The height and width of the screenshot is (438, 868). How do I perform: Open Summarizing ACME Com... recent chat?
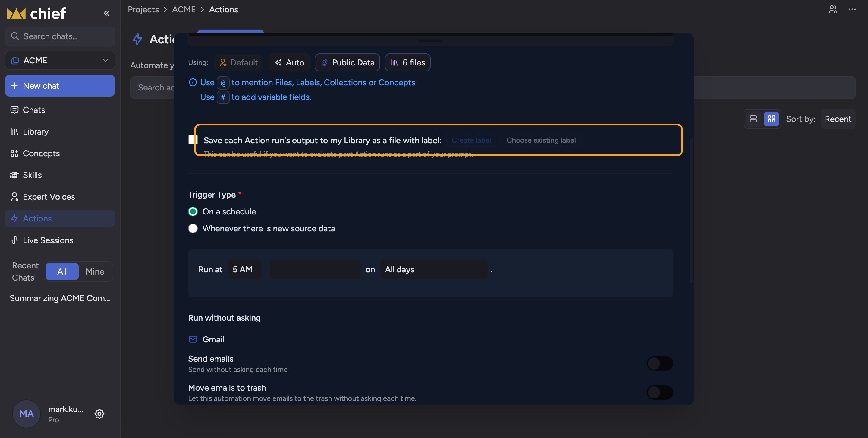60,298
